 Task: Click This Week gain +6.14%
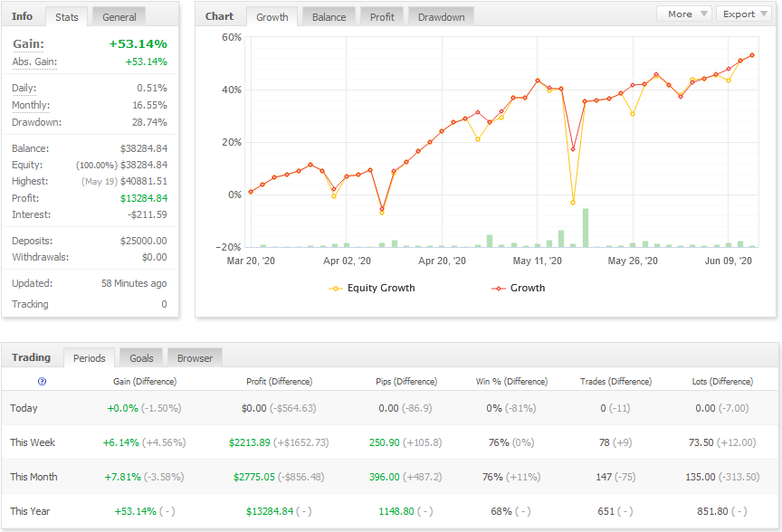tap(120, 442)
